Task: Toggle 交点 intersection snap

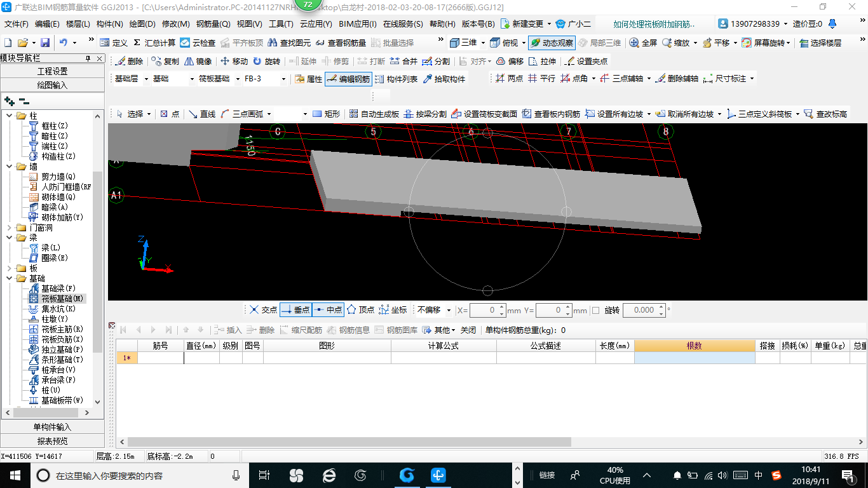Action: coord(263,309)
